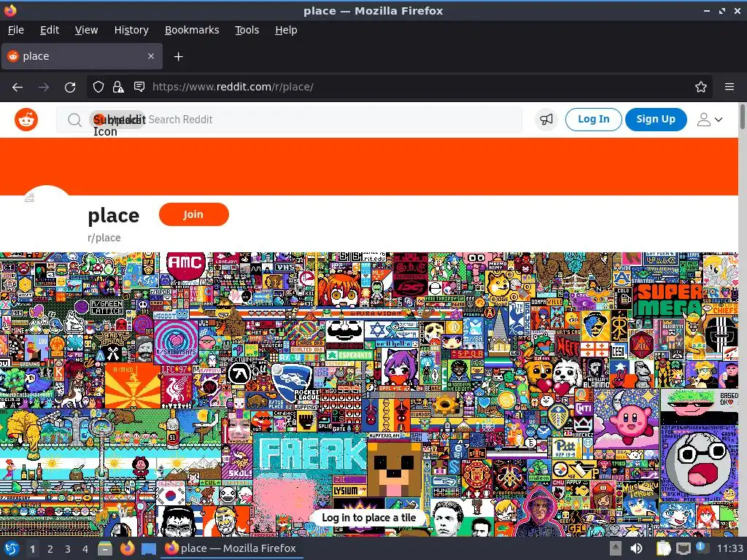Image resolution: width=747 pixels, height=560 pixels.
Task: Click the Log In button
Action: pos(594,119)
